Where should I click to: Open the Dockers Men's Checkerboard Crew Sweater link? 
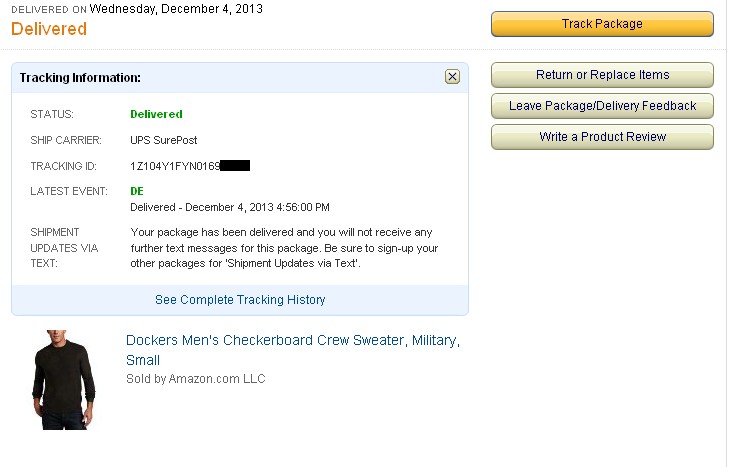[x=293, y=350]
